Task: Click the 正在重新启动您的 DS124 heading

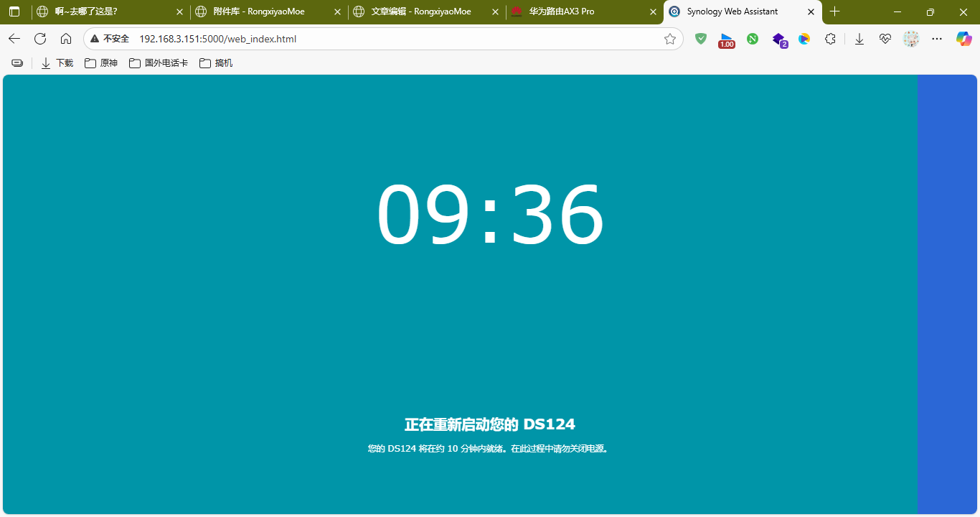Action: pyautogui.click(x=490, y=424)
